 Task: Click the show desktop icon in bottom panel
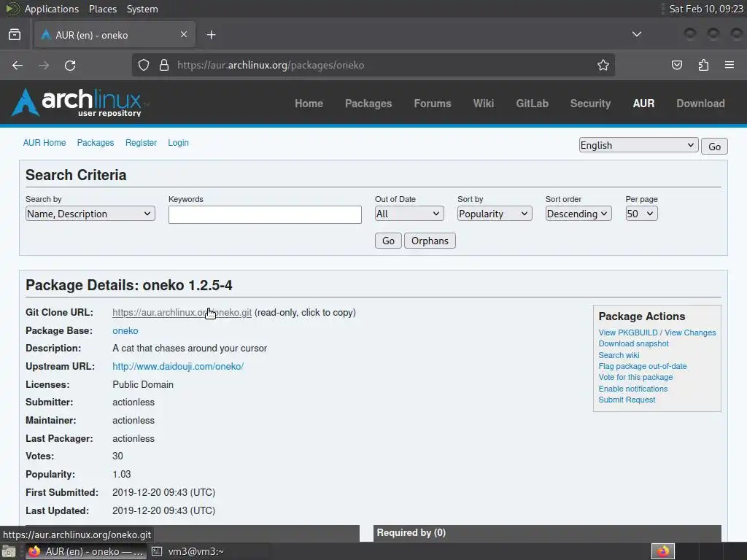9,551
